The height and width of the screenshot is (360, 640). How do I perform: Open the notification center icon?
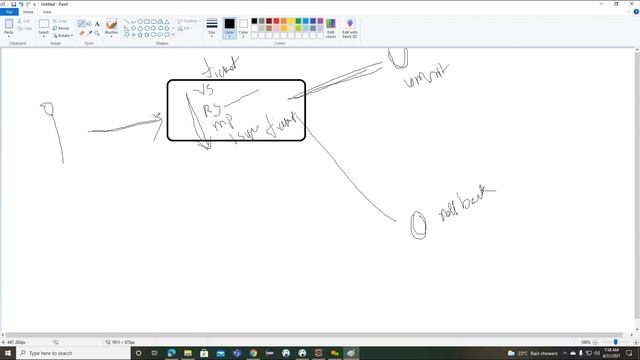(x=629, y=353)
